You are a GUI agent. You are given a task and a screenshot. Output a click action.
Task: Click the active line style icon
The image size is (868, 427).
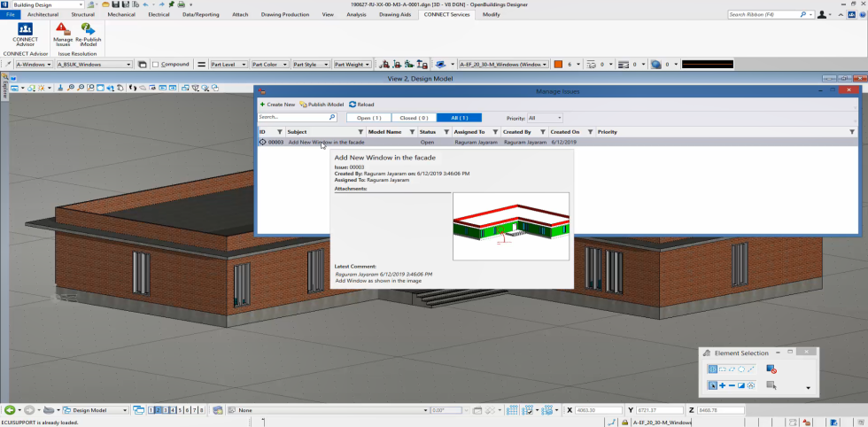[591, 65]
